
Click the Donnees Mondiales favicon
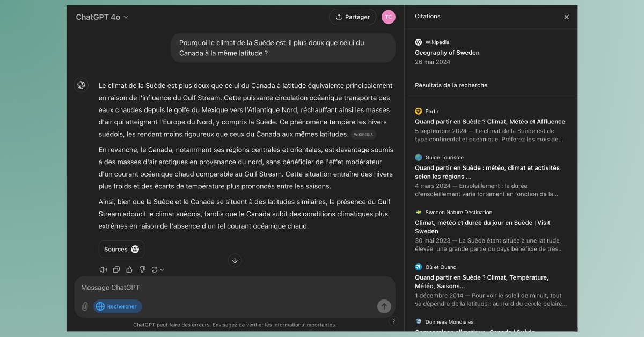pyautogui.click(x=419, y=321)
